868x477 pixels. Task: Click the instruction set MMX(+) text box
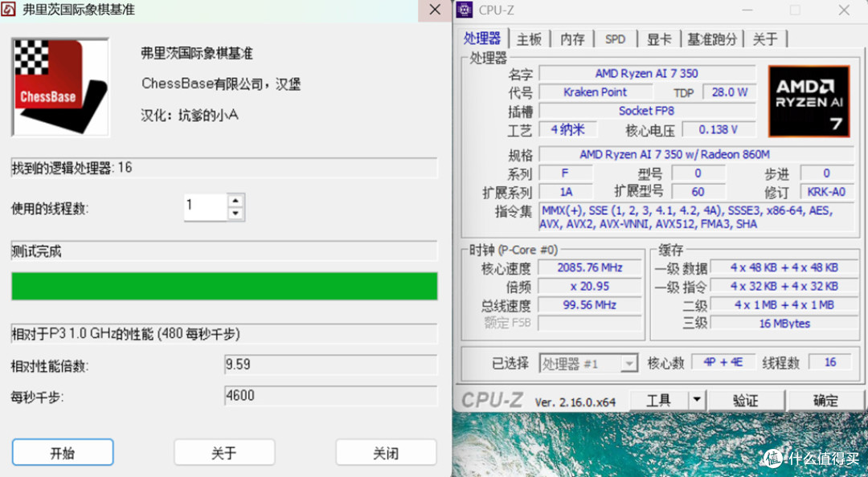(696, 217)
